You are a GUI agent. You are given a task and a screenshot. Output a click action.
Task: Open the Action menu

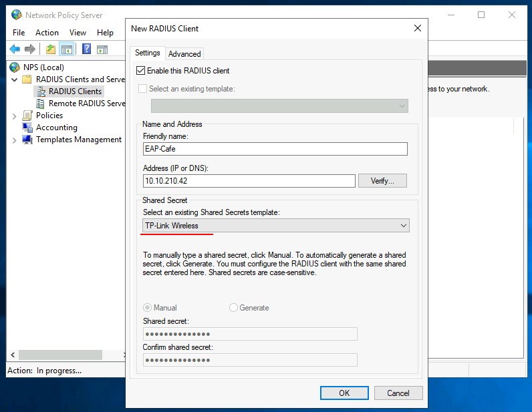(x=47, y=33)
